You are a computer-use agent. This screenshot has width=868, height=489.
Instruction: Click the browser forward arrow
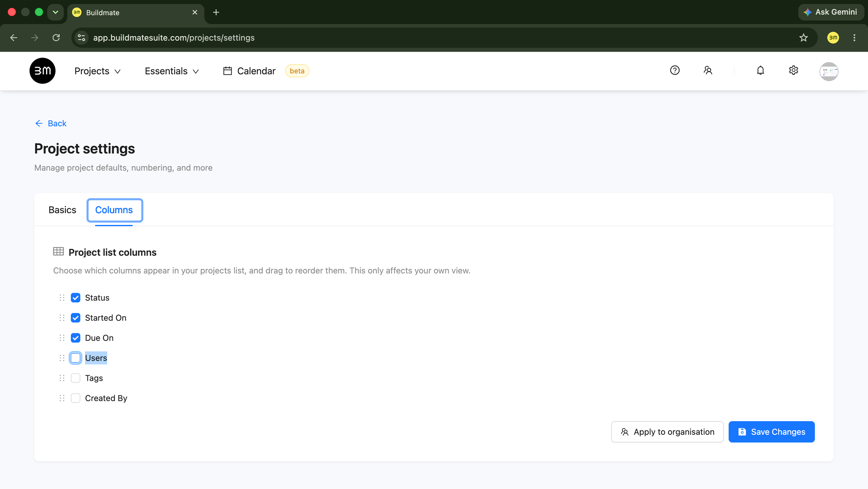click(x=35, y=38)
